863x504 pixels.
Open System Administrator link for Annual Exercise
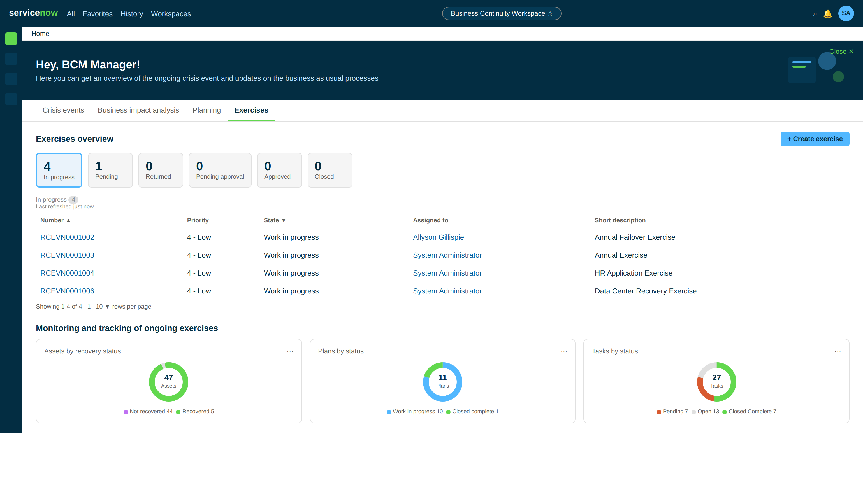(x=447, y=255)
